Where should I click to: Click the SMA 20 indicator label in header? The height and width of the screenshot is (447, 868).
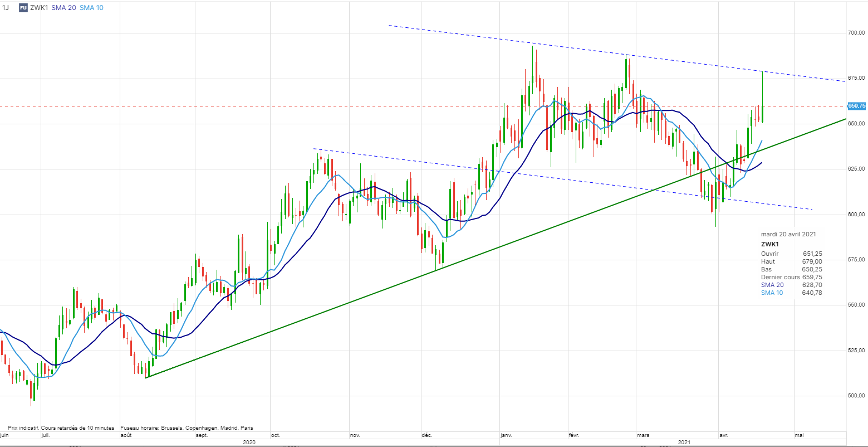coord(64,8)
